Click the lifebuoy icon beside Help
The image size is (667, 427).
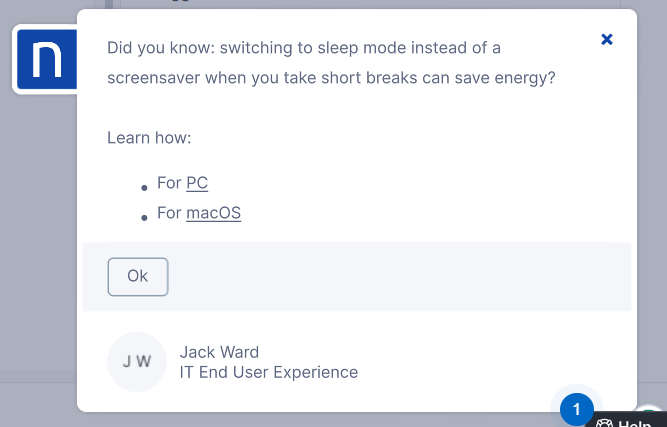pyautogui.click(x=605, y=423)
